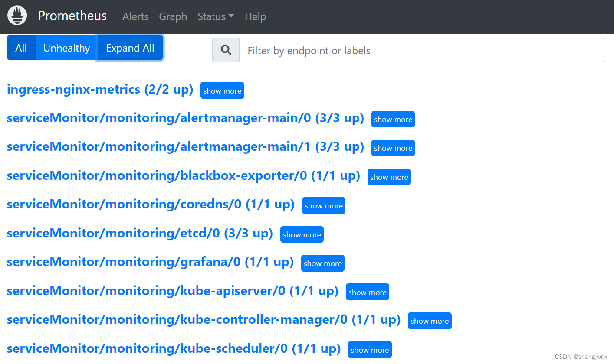The width and height of the screenshot is (614, 364).
Task: Show more for alertmanager-main/1
Action: pos(393,148)
